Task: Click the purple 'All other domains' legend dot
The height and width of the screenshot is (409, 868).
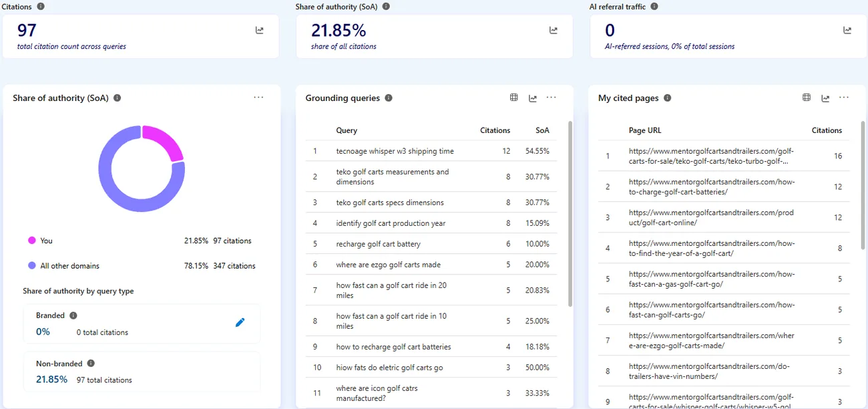Action: 31,265
